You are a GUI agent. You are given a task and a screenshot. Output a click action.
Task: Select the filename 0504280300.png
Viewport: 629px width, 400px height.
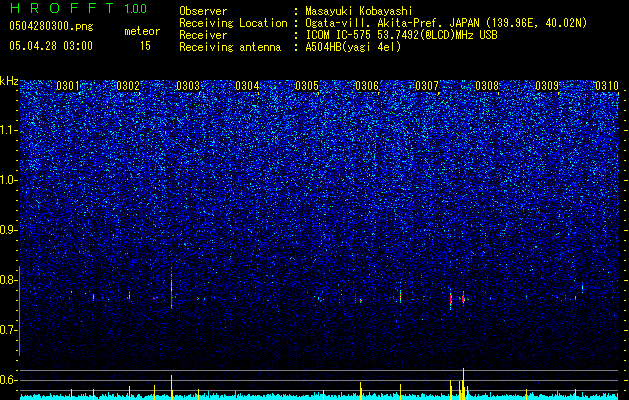(x=51, y=26)
